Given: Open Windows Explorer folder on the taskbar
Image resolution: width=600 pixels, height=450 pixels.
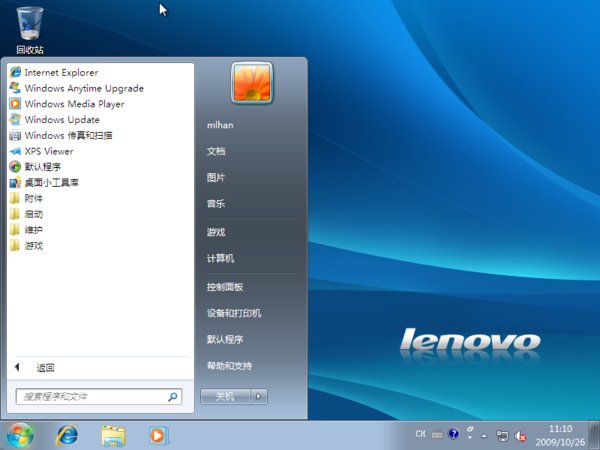Looking at the screenshot, I should [x=113, y=436].
